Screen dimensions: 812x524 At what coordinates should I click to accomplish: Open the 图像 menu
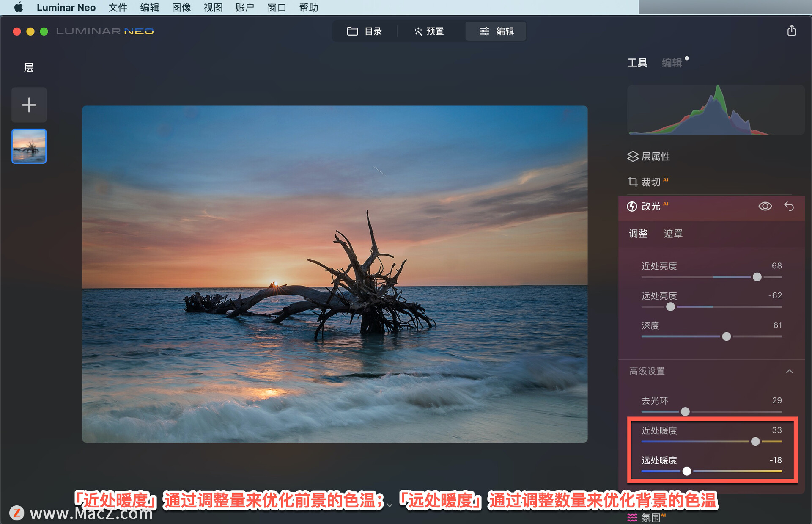coord(181,7)
